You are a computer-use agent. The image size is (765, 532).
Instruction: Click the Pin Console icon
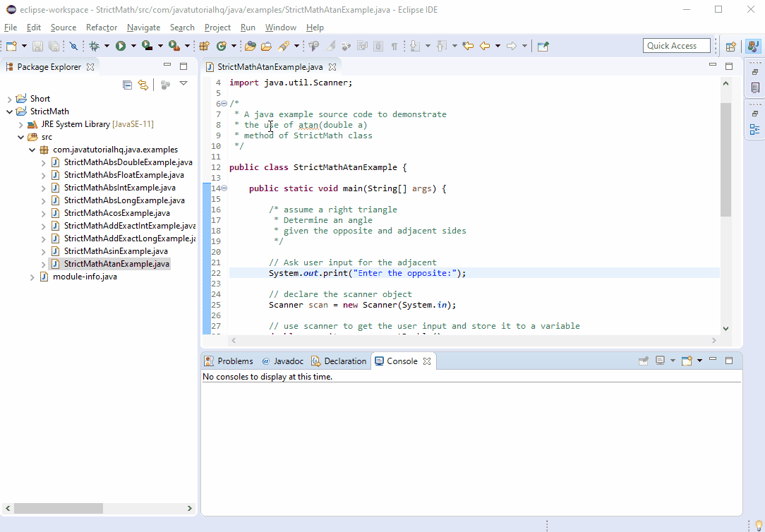pos(644,361)
